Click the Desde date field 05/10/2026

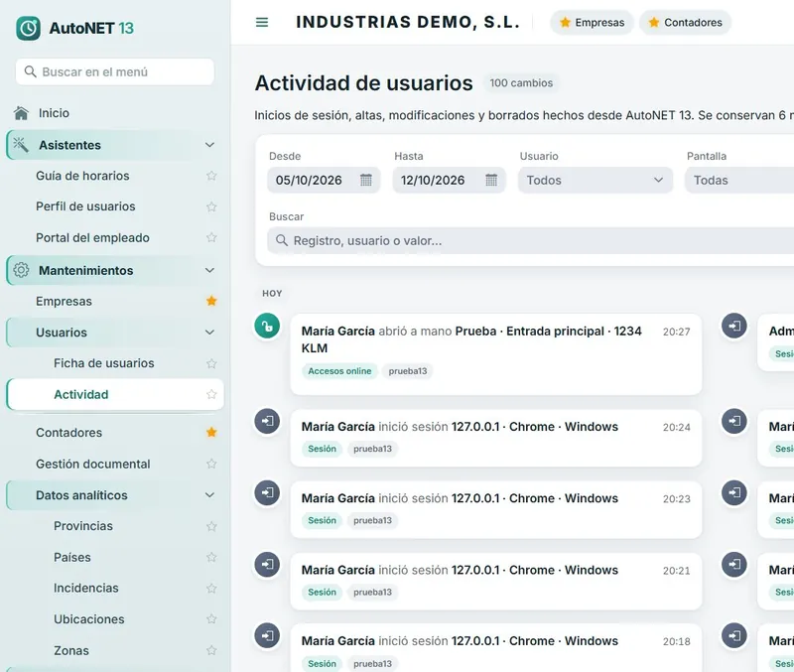pos(324,180)
